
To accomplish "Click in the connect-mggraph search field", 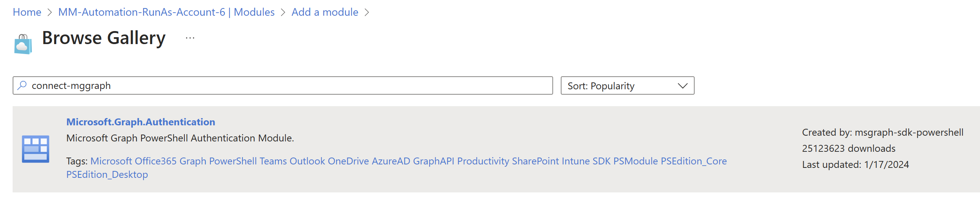I will click(283, 85).
